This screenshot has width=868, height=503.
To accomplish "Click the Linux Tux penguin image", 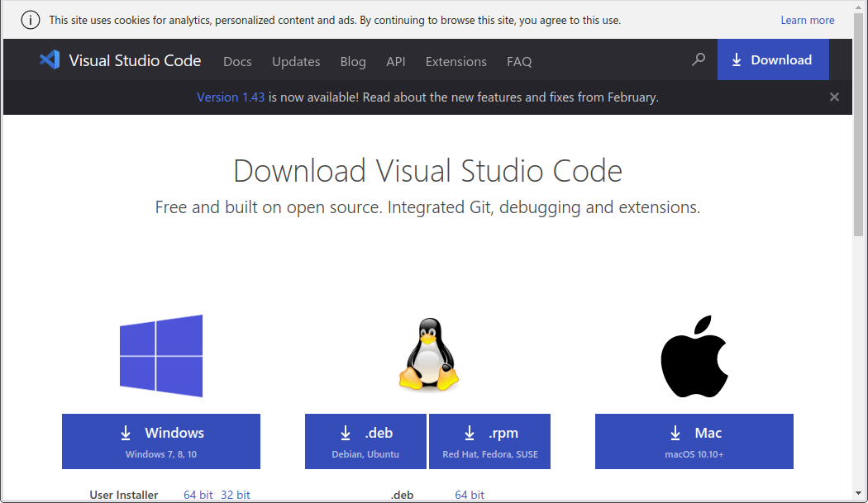I will [x=428, y=354].
